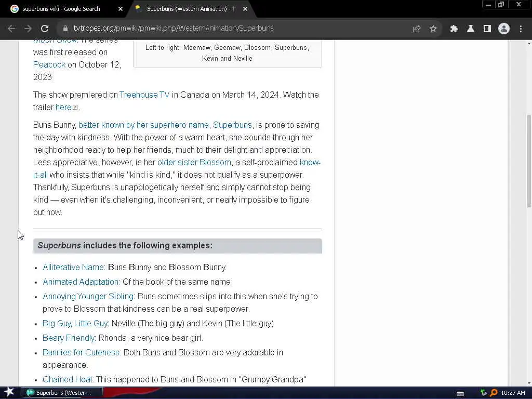Click the page vertical scrollbar thumb
532x399 pixels.
tap(528, 161)
